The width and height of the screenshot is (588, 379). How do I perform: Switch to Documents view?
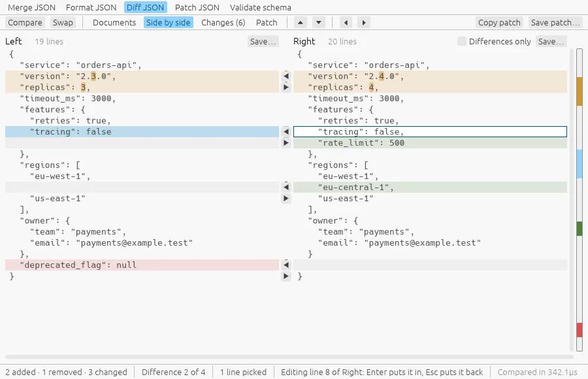pyautogui.click(x=114, y=22)
